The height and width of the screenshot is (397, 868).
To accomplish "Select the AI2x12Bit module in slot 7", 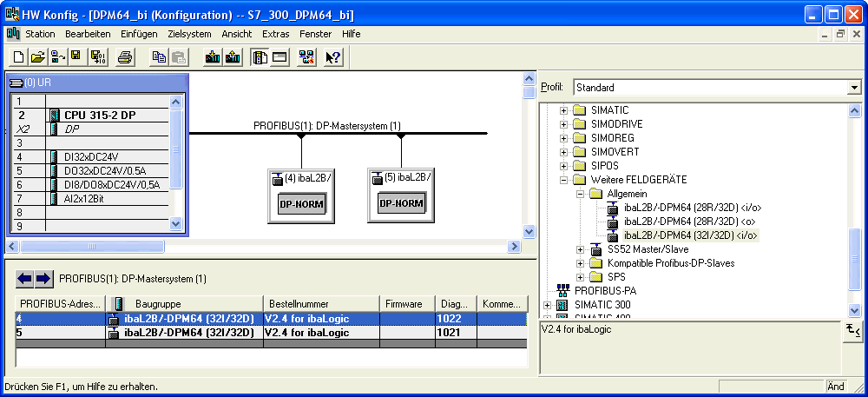I will [x=91, y=198].
